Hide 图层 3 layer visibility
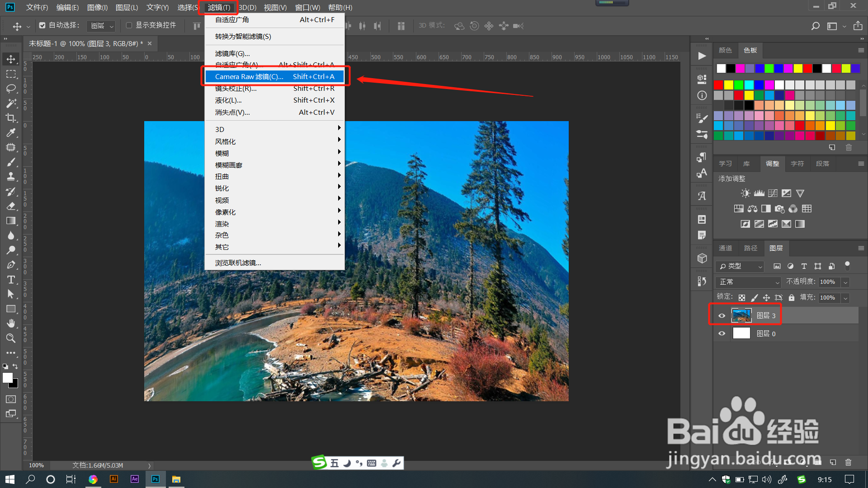The height and width of the screenshot is (488, 868). tap(722, 316)
